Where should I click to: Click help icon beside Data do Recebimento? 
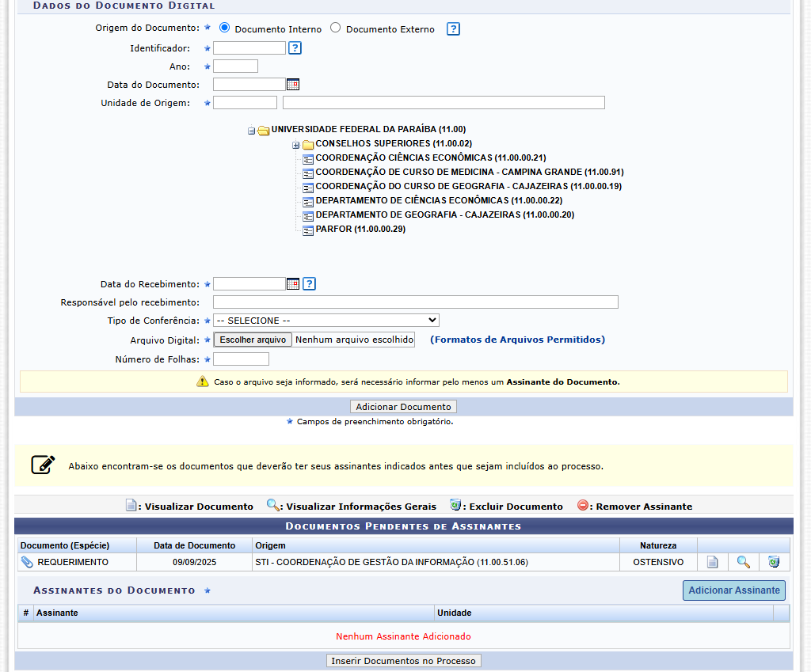click(x=310, y=284)
